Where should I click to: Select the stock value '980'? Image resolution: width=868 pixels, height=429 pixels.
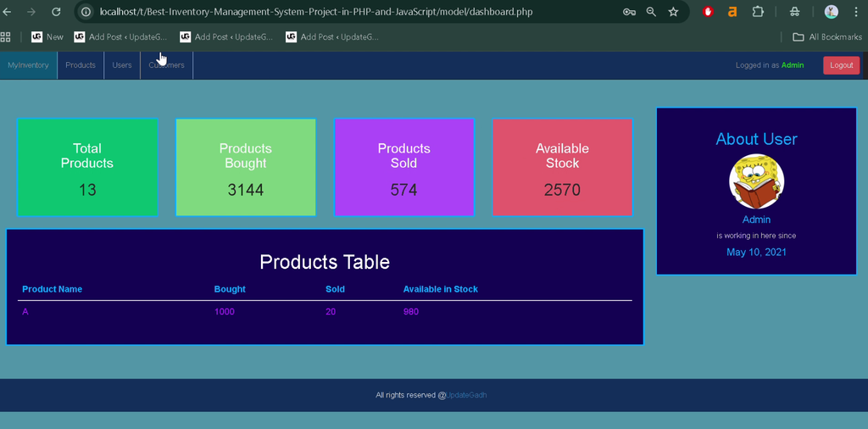[411, 312]
